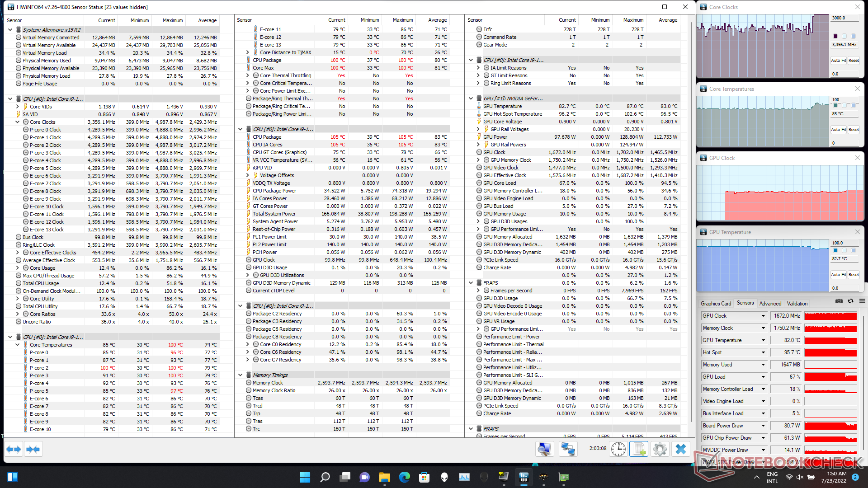
Task: Switch to the Graphics Card tab
Action: (x=716, y=304)
